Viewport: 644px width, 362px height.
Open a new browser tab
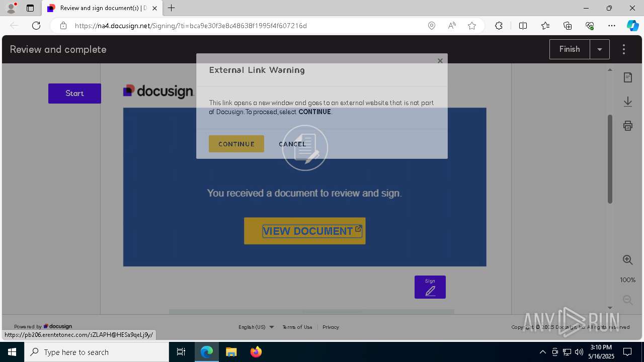point(172,8)
